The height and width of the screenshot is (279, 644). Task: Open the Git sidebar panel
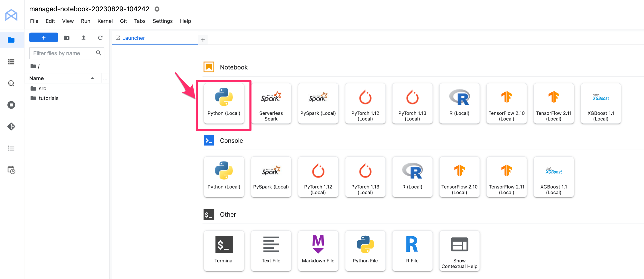11,126
